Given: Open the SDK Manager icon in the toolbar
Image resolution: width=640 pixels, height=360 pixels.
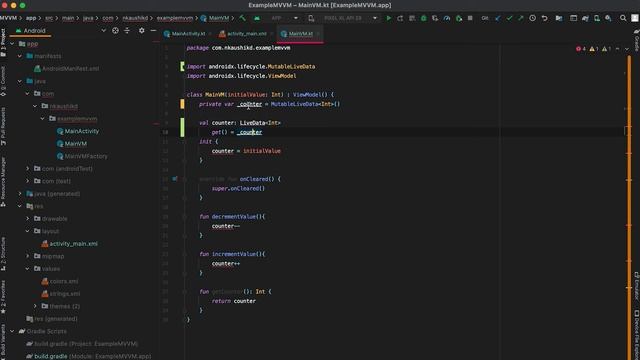Looking at the screenshot, I should (608, 18).
